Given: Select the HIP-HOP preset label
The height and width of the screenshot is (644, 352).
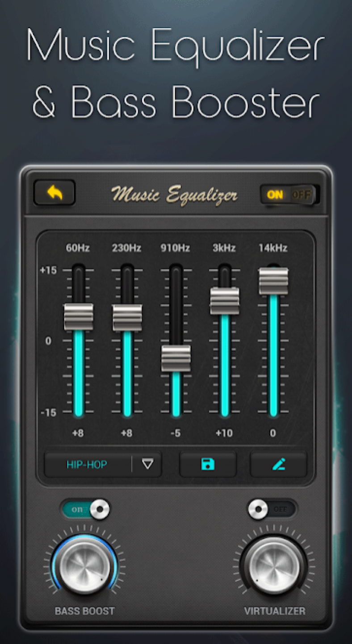Looking at the screenshot, I should 87,465.
